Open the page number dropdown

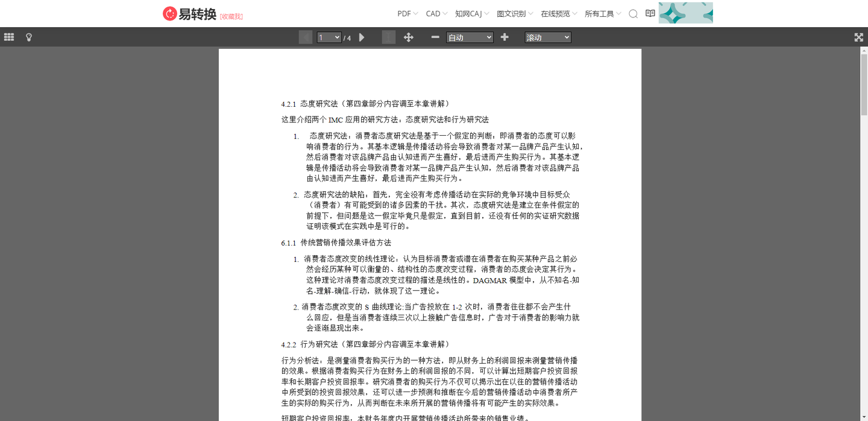[329, 37]
